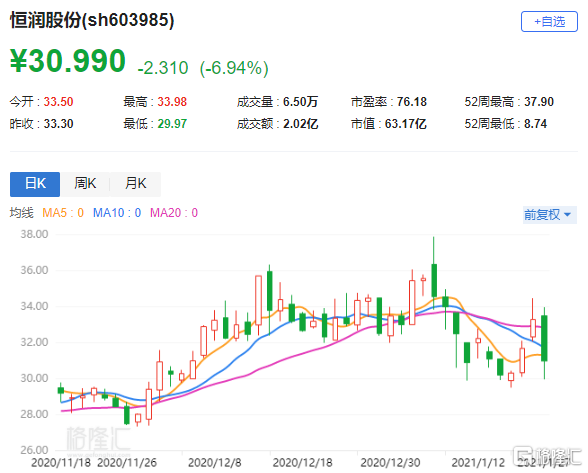Click the 52周最高 value 37.90
The height and width of the screenshot is (473, 588).
point(539,102)
